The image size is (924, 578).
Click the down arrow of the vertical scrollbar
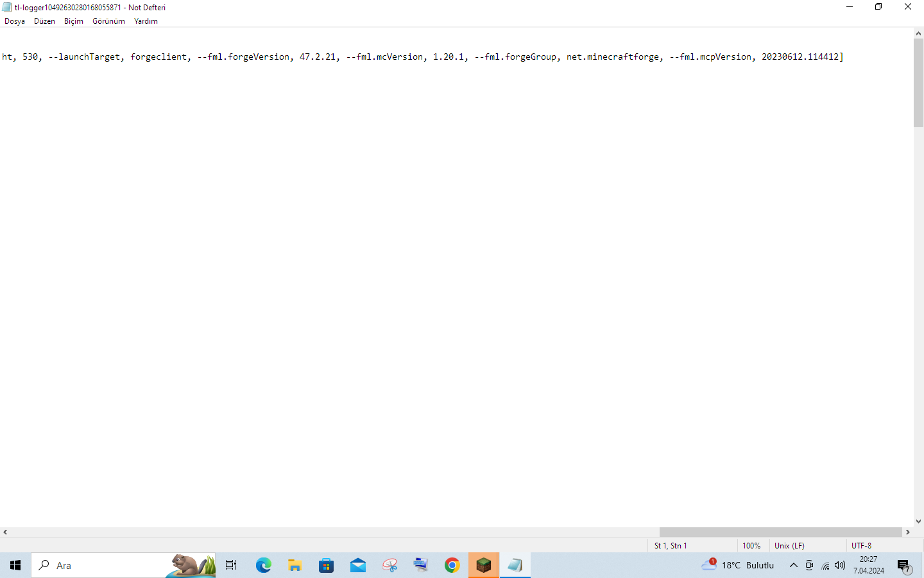(919, 521)
